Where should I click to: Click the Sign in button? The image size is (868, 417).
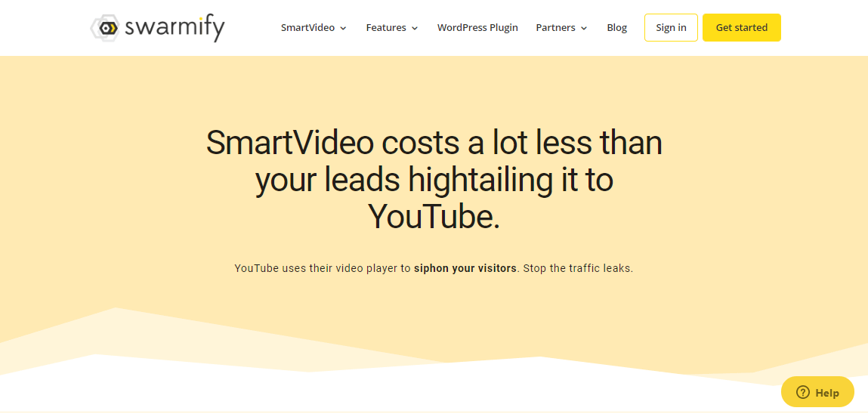pos(671,28)
